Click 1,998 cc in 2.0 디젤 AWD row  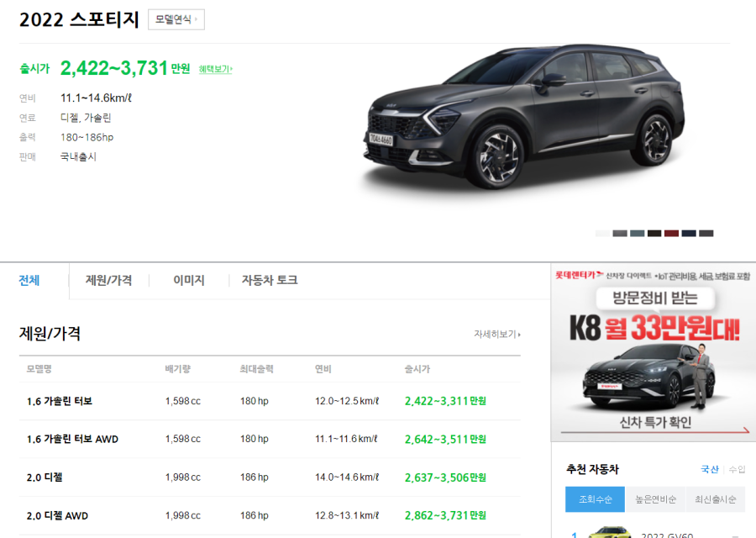click(x=183, y=515)
